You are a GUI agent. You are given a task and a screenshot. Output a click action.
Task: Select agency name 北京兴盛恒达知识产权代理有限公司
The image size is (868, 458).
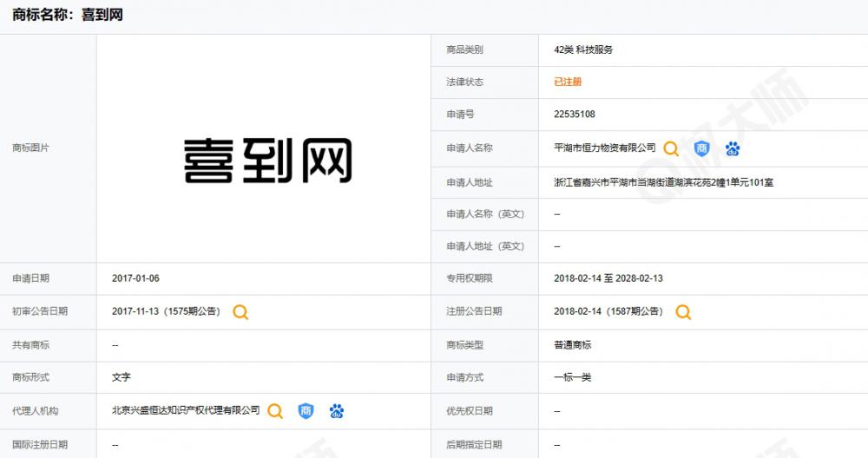pos(186,410)
